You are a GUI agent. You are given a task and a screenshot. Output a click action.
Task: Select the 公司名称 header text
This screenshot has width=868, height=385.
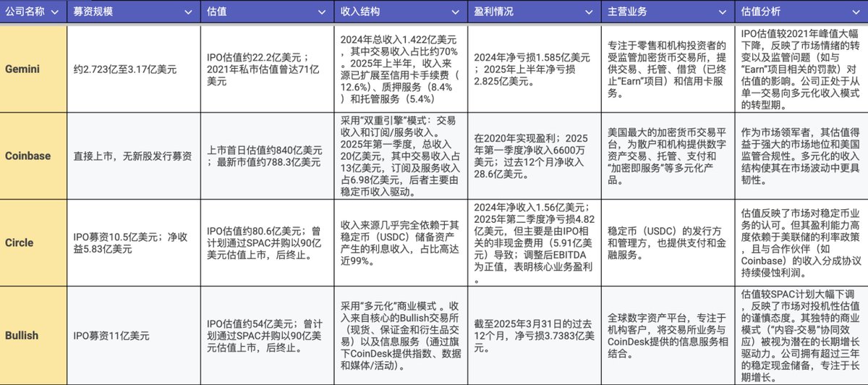tap(25, 13)
